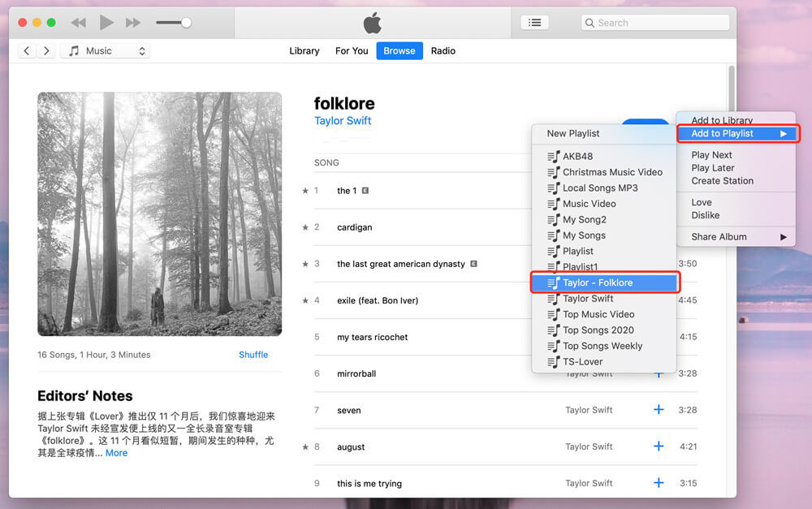
Task: Add to Christmas Music Video playlist
Action: click(x=604, y=172)
